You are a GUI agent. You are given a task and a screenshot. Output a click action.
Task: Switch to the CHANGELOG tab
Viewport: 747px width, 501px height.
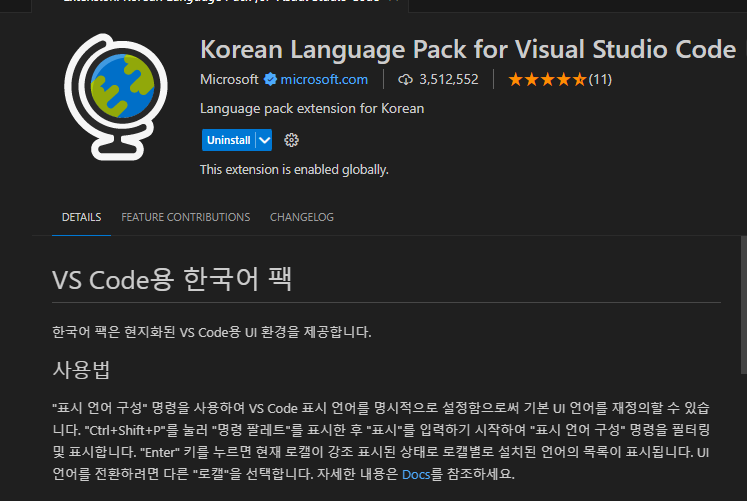coord(302,217)
